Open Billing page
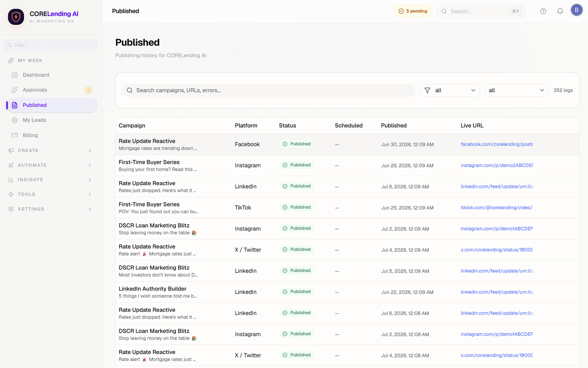The width and height of the screenshot is (588, 368). tap(52, 135)
